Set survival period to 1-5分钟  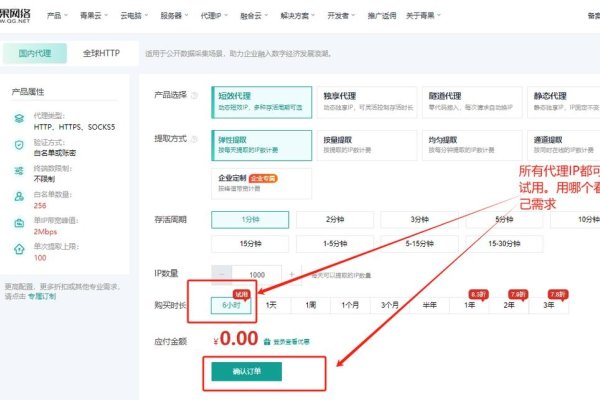(335, 244)
